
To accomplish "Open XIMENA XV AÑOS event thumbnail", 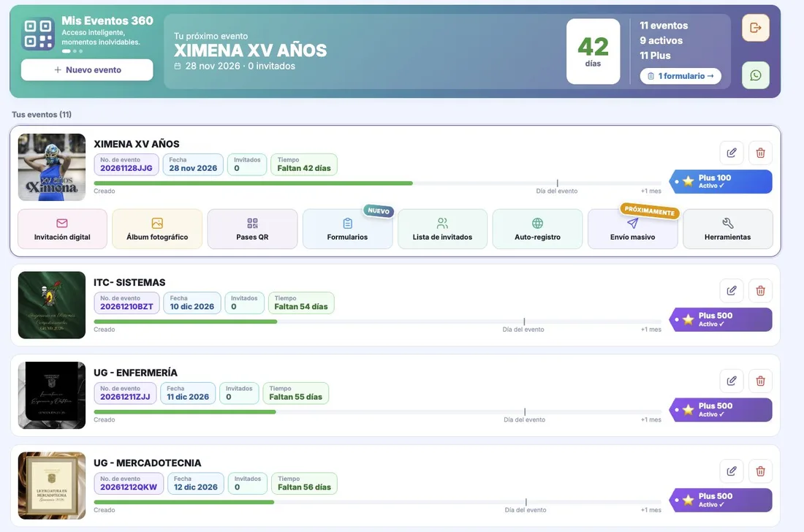I will [52, 167].
